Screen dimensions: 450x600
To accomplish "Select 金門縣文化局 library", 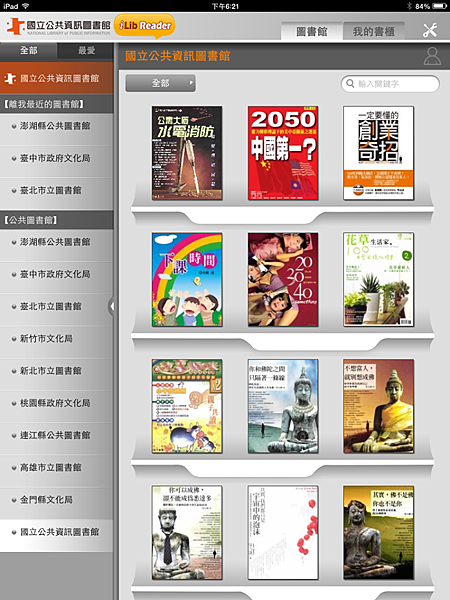I will [x=57, y=499].
